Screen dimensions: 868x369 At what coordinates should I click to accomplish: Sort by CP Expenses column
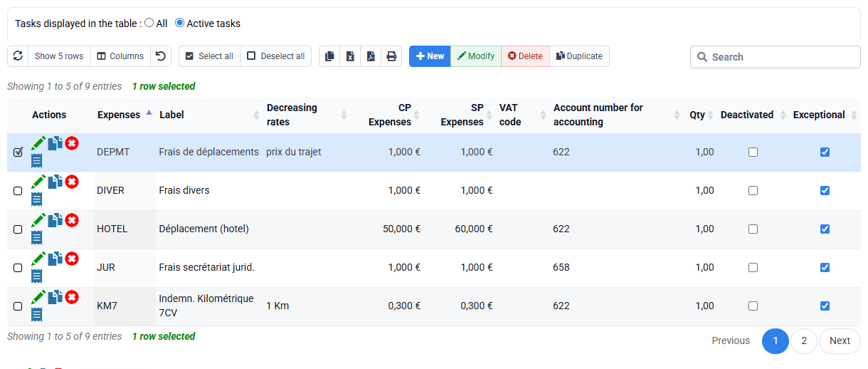388,115
